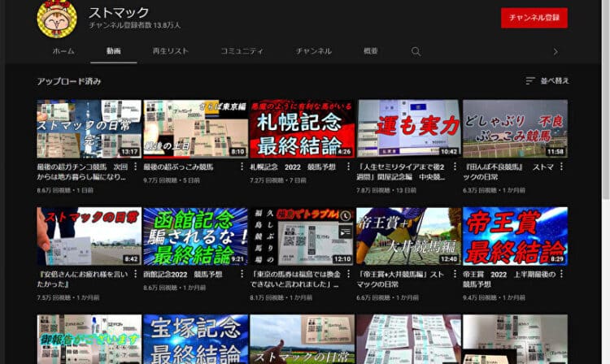Open video title 札幌記念 2022 競馬予想
The width and height of the screenshot is (610, 364).
click(x=293, y=167)
